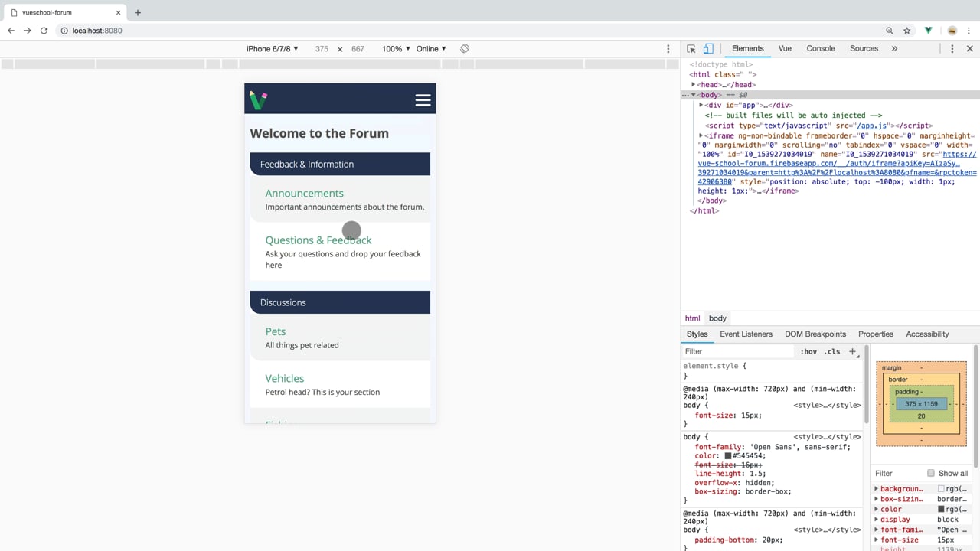
Task: Bookmark this page with the star icon
Action: 907,31
